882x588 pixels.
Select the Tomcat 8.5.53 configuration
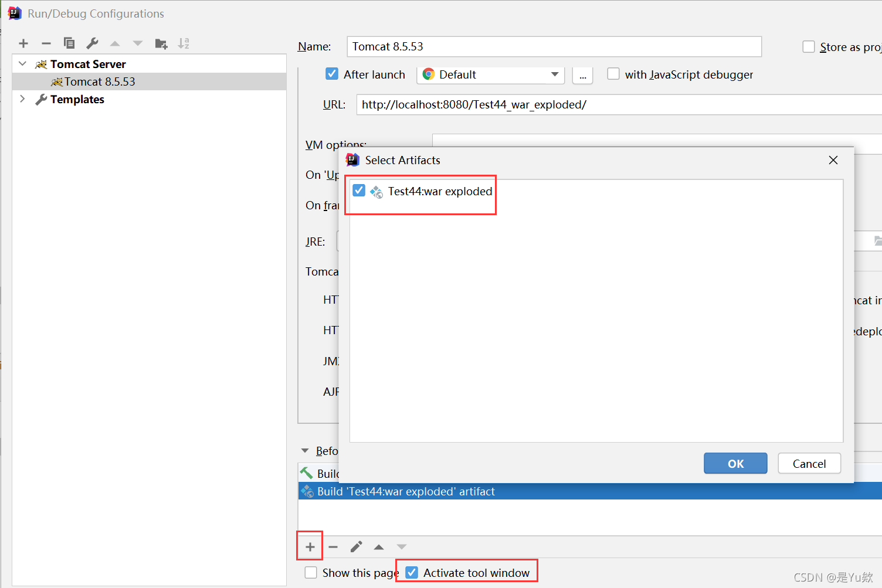[149, 81]
